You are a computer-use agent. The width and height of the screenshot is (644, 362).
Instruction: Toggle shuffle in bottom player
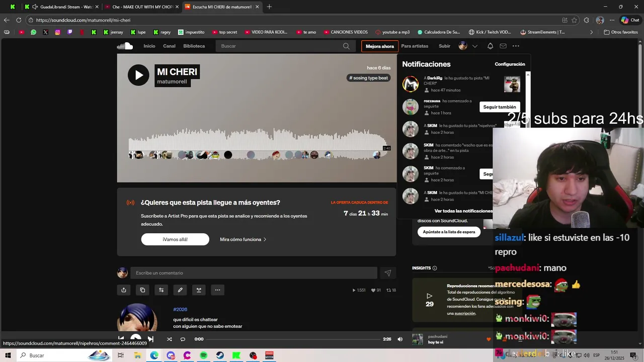(x=169, y=339)
